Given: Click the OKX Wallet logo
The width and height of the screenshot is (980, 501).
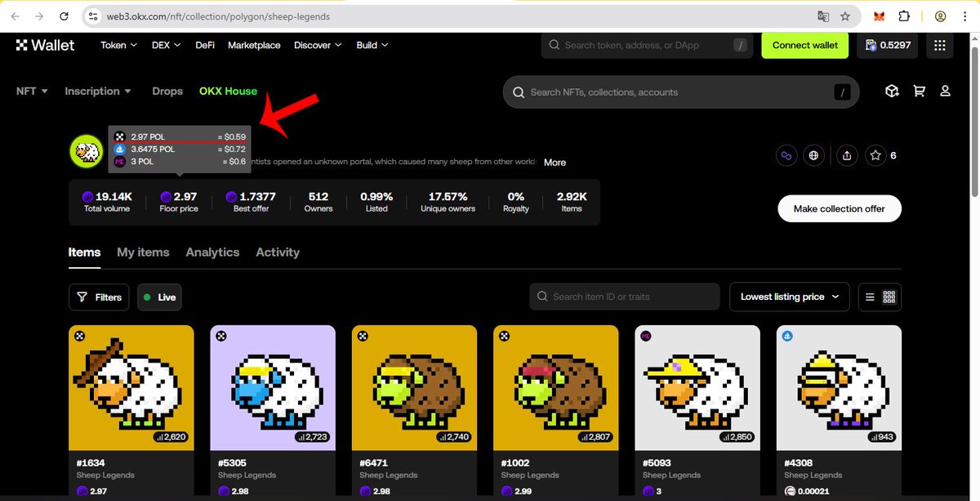Looking at the screenshot, I should pyautogui.click(x=45, y=45).
